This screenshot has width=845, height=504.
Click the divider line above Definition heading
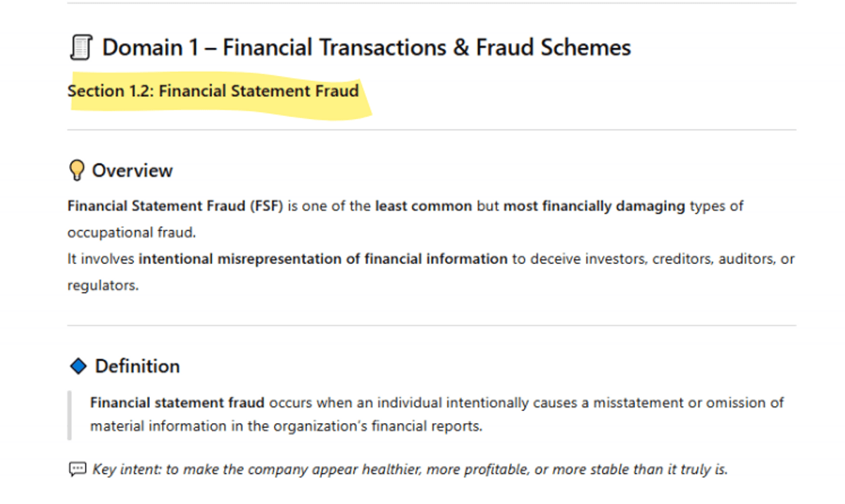coord(431,325)
